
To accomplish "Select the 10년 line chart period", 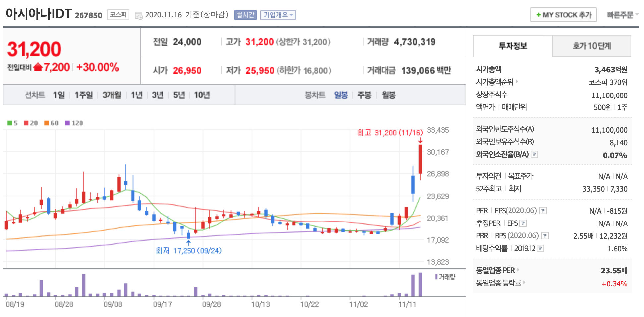I will tap(202, 95).
